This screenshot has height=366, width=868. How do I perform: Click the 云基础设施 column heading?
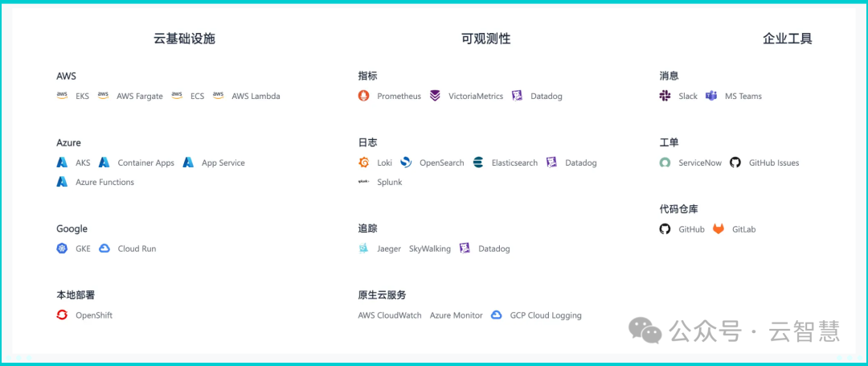(x=184, y=39)
